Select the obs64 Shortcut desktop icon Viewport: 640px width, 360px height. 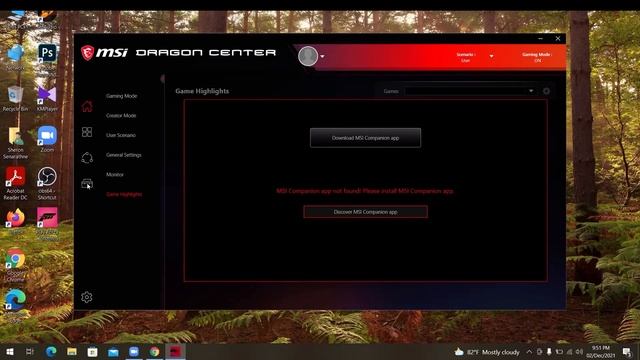click(x=47, y=183)
